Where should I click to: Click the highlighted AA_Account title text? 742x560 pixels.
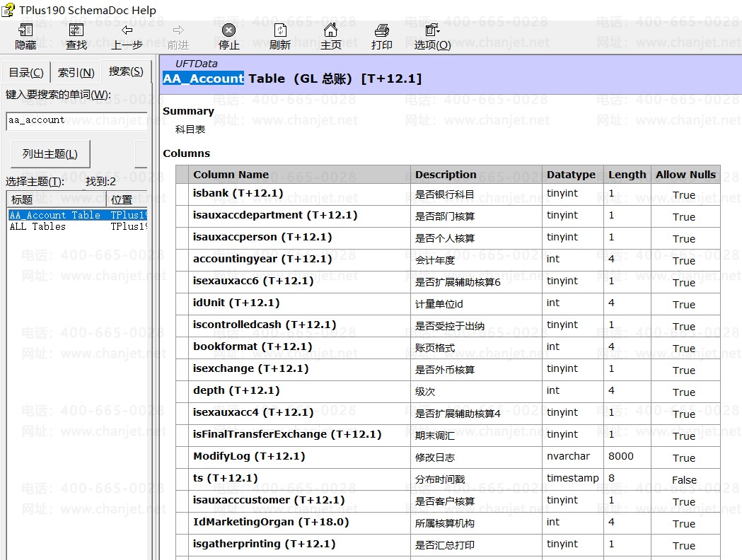point(204,78)
